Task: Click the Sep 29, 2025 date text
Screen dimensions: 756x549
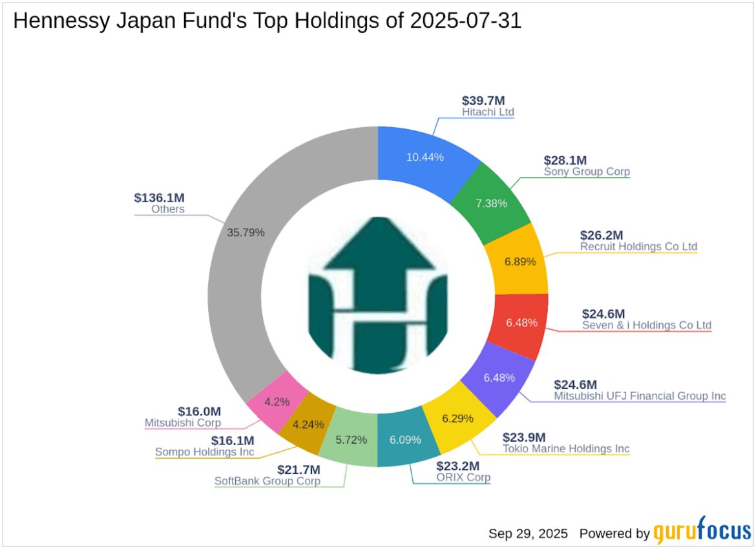Action: tap(528, 533)
